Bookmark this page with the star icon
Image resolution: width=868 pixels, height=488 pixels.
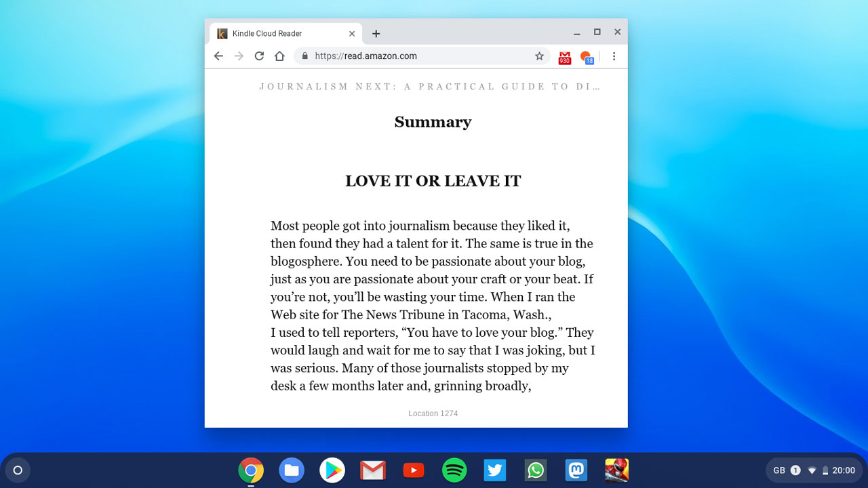540,56
